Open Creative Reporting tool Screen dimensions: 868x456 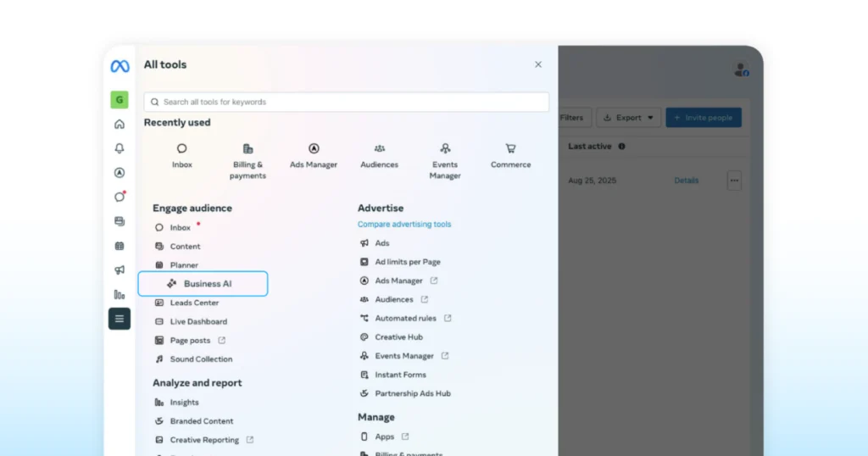point(204,440)
